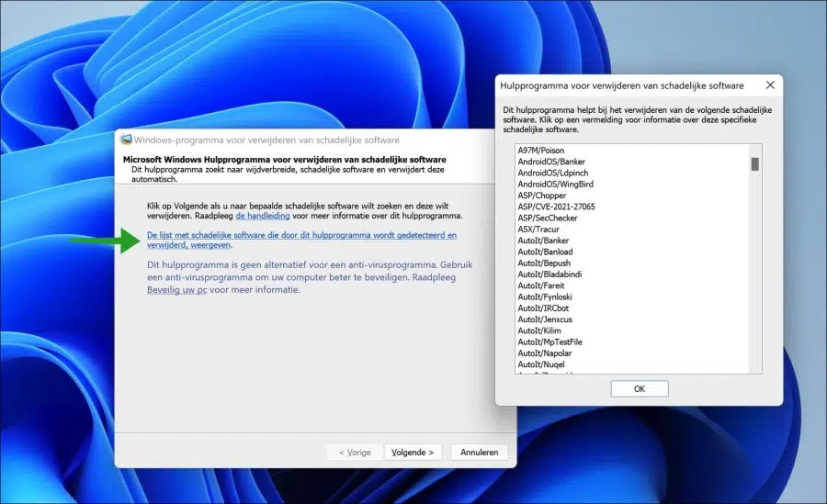827x504 pixels.
Task: Select AutoIt/Banker entry
Action: tap(543, 241)
